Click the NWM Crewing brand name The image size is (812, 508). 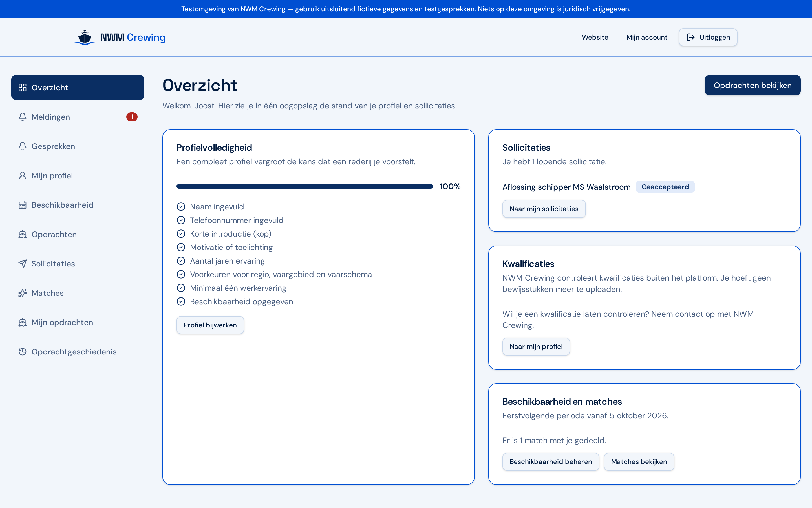pyautogui.click(x=133, y=37)
